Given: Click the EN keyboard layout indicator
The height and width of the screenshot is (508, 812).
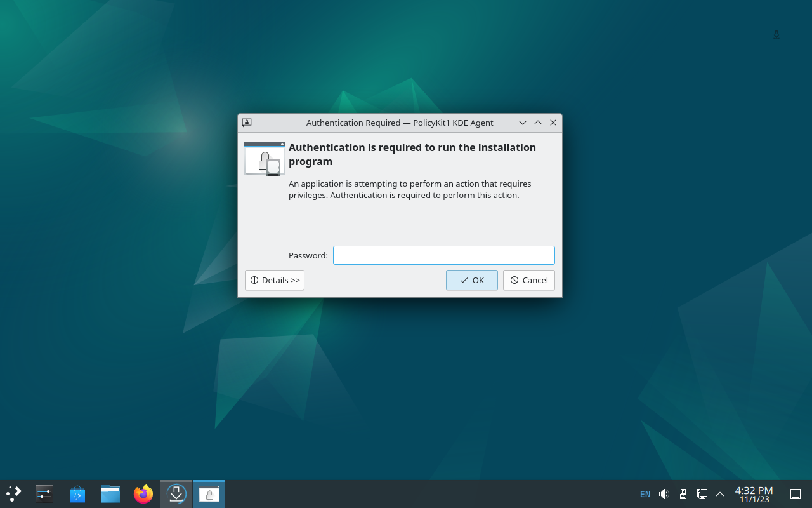Looking at the screenshot, I should (645, 494).
